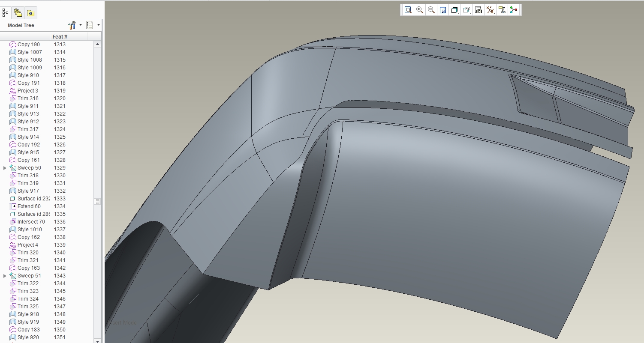The image size is (644, 343).
Task: Select Style 911 in the tree
Action: (28, 106)
